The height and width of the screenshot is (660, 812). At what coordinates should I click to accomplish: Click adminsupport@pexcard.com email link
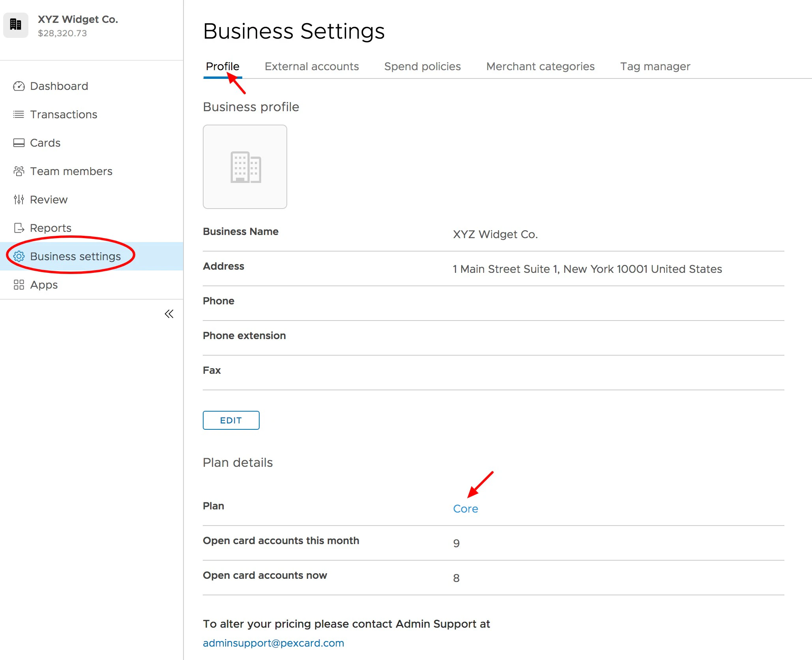point(273,643)
